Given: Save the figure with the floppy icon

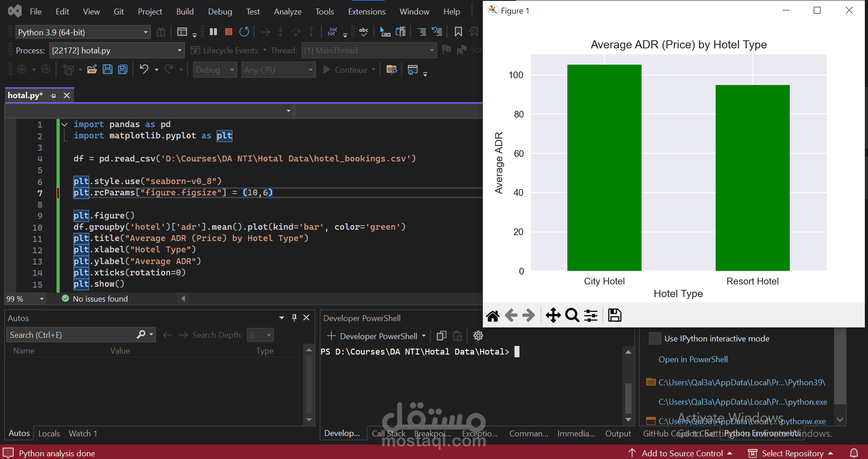Looking at the screenshot, I should [x=614, y=315].
